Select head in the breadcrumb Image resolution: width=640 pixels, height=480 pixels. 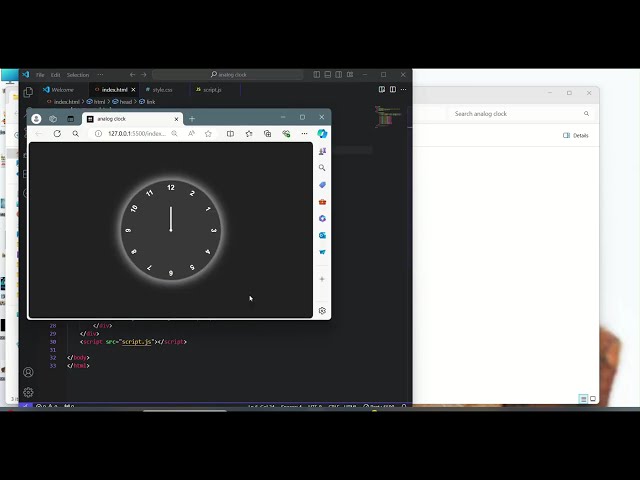click(x=125, y=102)
